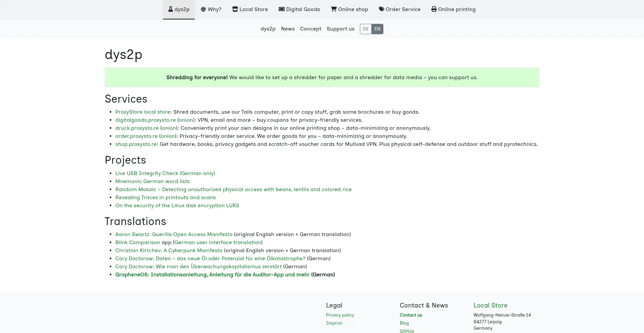The height and width of the screenshot is (333, 644).
Task: Read the Aaron Swartz Guerilla Open Access Manifesto
Action: [x=174, y=234]
